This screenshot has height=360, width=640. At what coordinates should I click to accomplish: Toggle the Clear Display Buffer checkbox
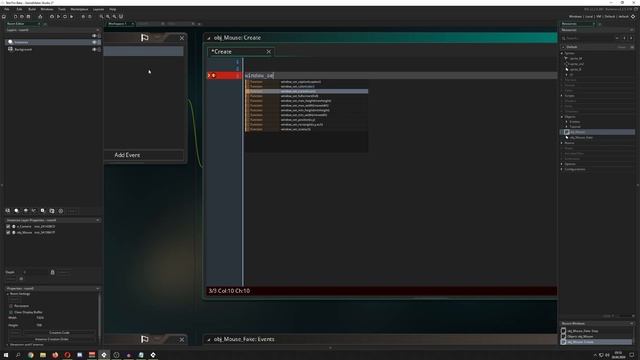(11, 312)
